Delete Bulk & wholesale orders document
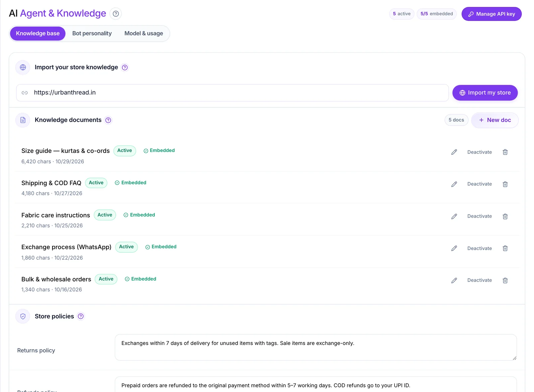Image resolution: width=534 pixels, height=392 pixels. click(x=505, y=280)
